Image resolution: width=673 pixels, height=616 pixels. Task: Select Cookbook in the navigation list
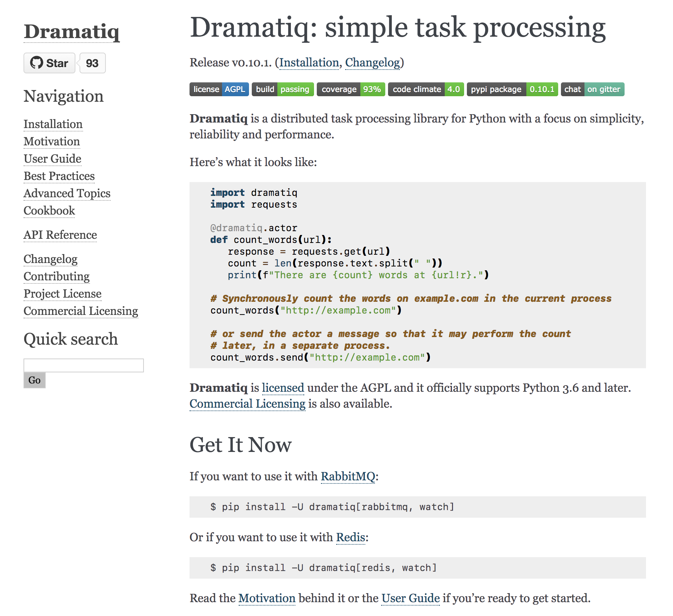(49, 211)
